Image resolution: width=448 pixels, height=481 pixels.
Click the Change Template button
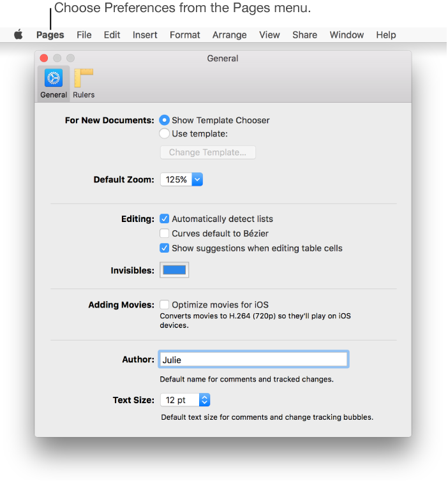(208, 152)
